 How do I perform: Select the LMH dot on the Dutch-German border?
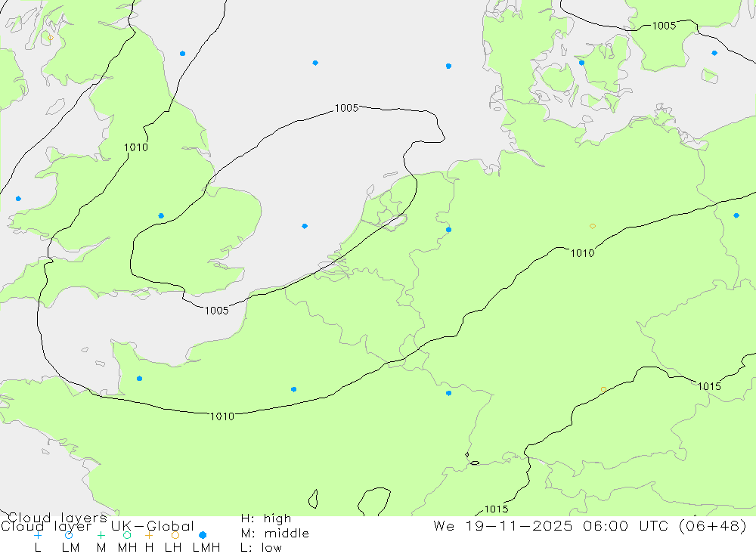449,230
